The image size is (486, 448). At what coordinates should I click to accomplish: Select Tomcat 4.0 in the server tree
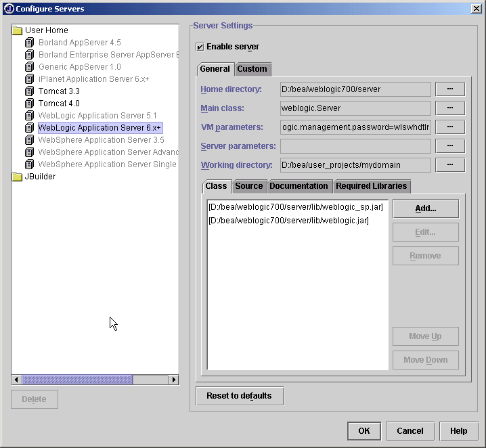coord(59,103)
